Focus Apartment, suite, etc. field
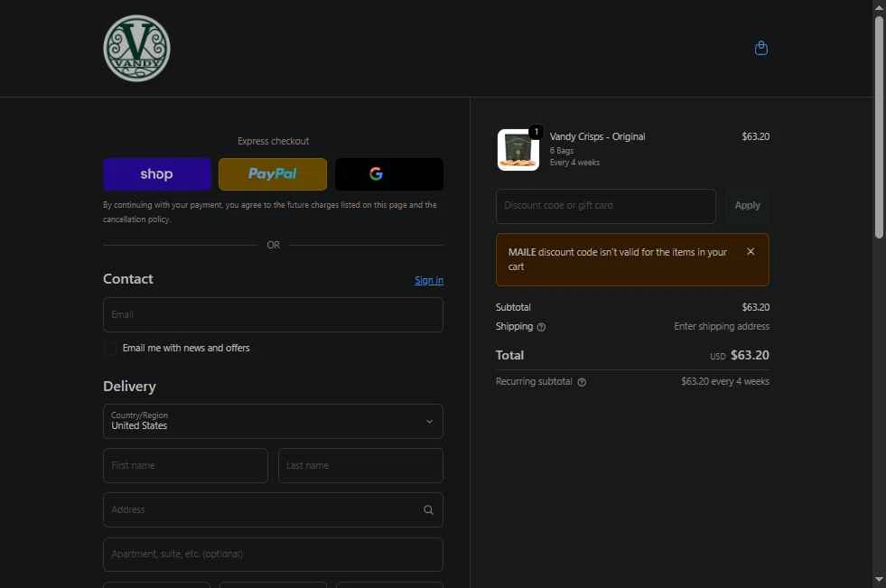The height and width of the screenshot is (588, 886). pos(273,554)
